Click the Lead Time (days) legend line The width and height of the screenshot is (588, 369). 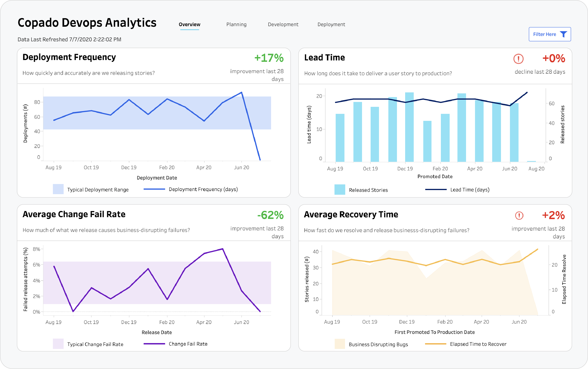(436, 189)
